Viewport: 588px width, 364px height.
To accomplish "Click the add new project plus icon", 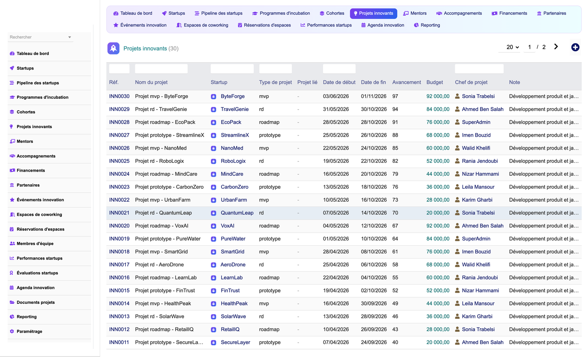I will click(575, 47).
